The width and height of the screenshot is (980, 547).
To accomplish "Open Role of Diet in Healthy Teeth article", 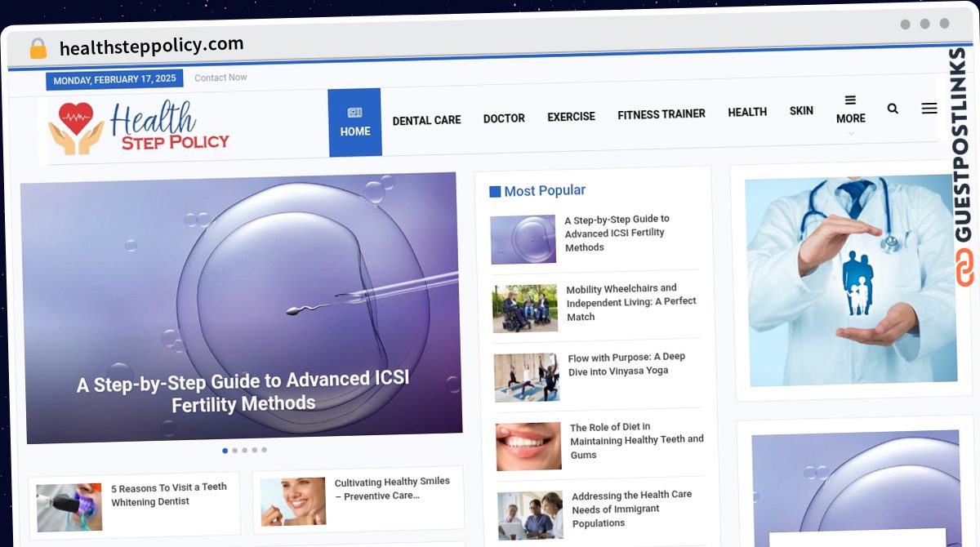I will click(x=637, y=441).
